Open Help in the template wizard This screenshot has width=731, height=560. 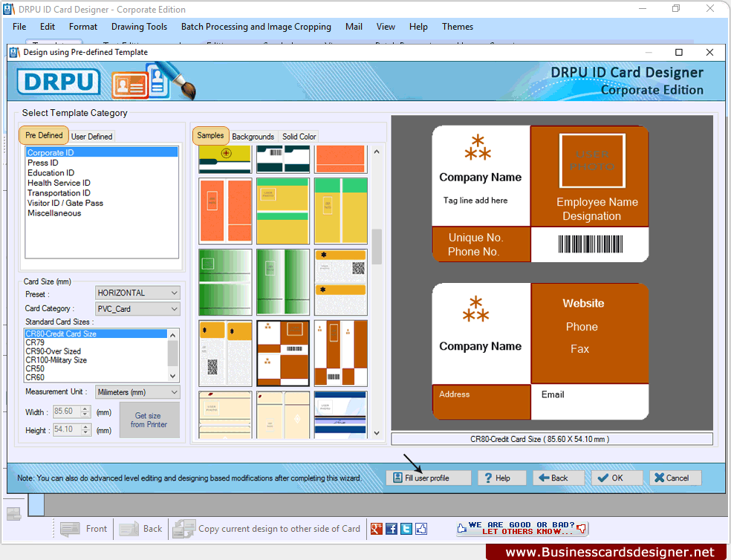point(501,478)
